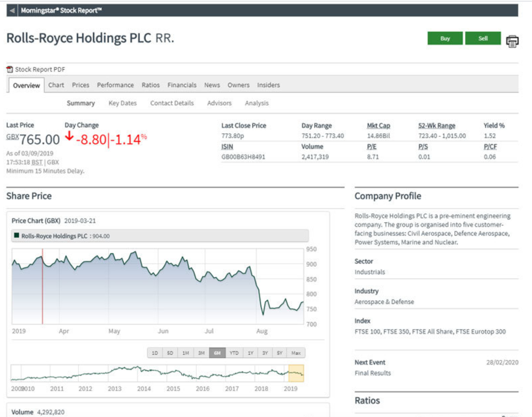Click the 52-Wk Range label
Image resolution: width=532 pixels, height=417 pixels.
(x=437, y=126)
